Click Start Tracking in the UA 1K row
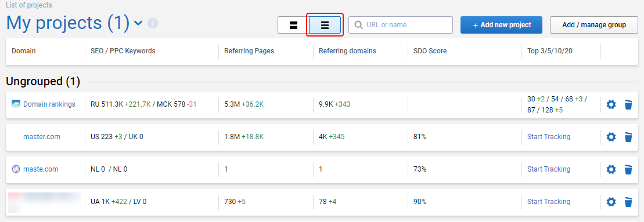 [549, 202]
